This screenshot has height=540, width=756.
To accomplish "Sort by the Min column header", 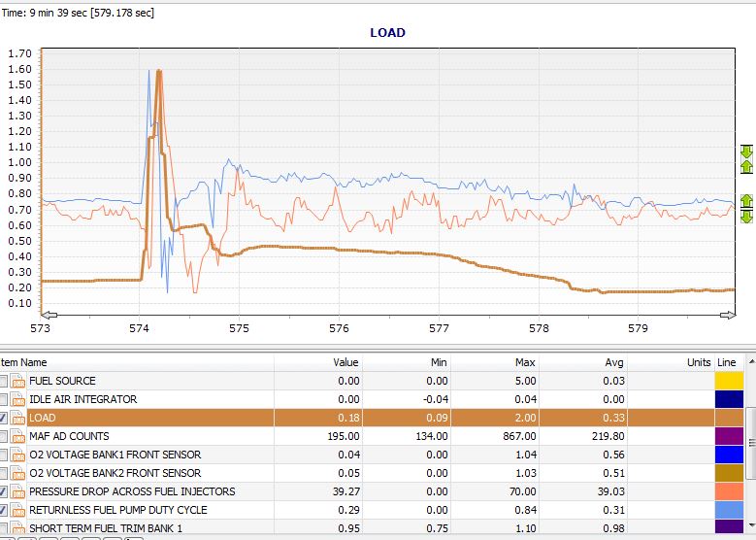I will 407,362.
